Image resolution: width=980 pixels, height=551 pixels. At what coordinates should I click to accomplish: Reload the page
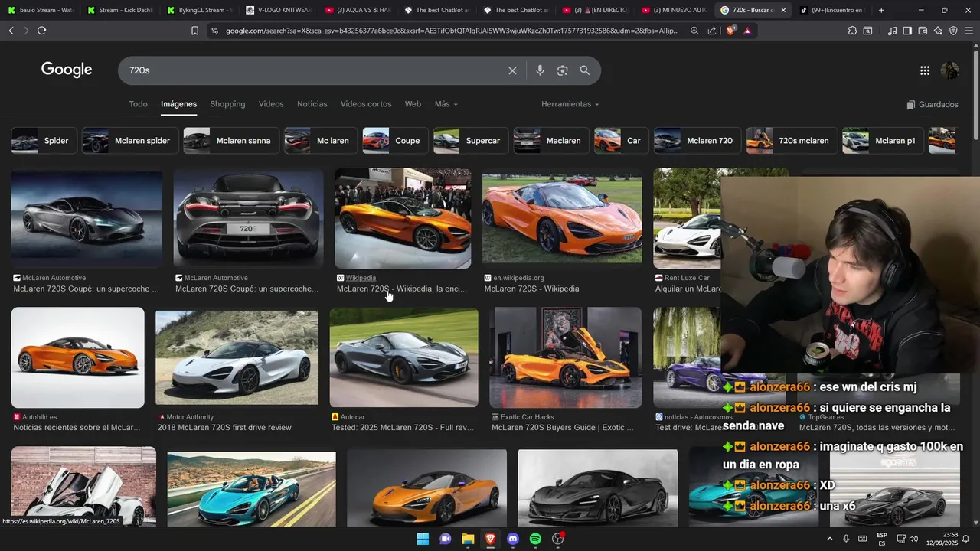click(x=41, y=31)
